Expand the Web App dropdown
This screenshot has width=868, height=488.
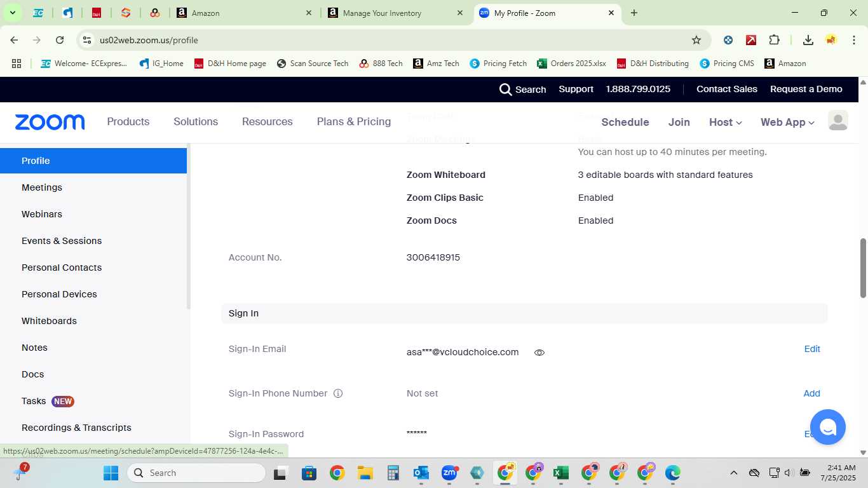coord(787,122)
